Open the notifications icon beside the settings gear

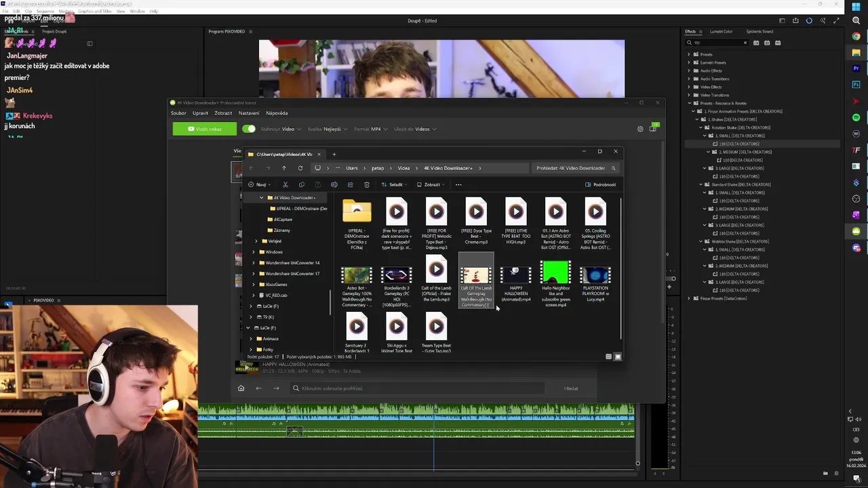click(654, 127)
